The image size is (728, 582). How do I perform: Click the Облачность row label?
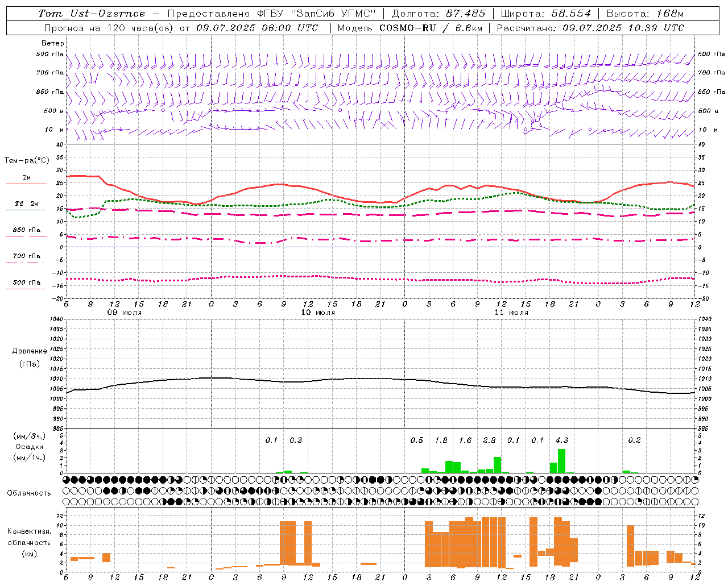tap(29, 493)
